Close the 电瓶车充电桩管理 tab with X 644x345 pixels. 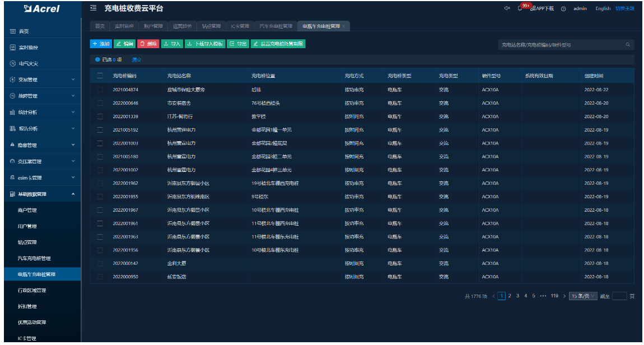point(343,26)
